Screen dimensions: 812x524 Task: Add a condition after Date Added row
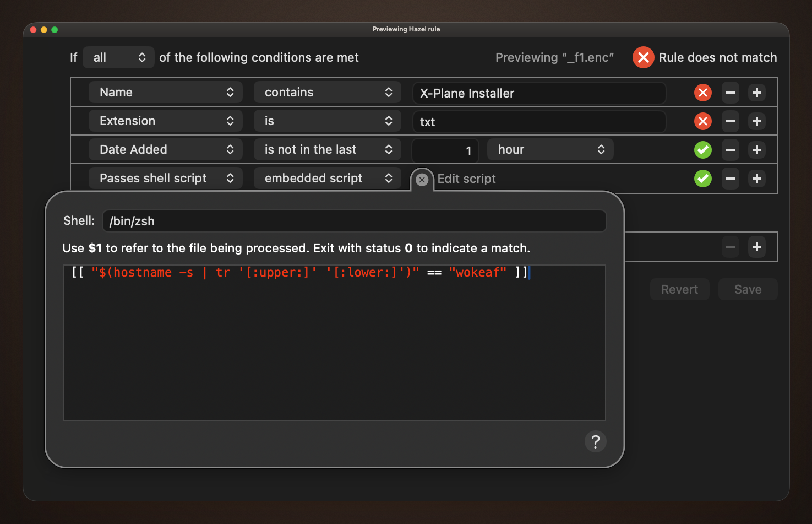click(757, 150)
